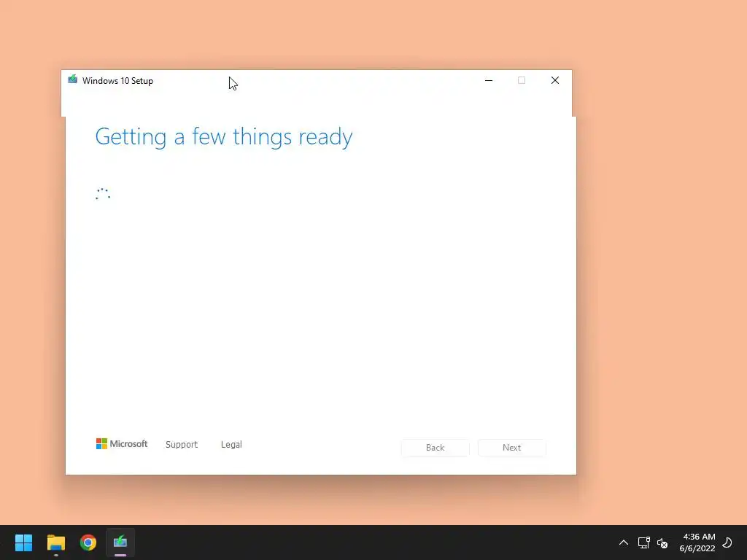
Task: Click the Next button
Action: pos(511,448)
